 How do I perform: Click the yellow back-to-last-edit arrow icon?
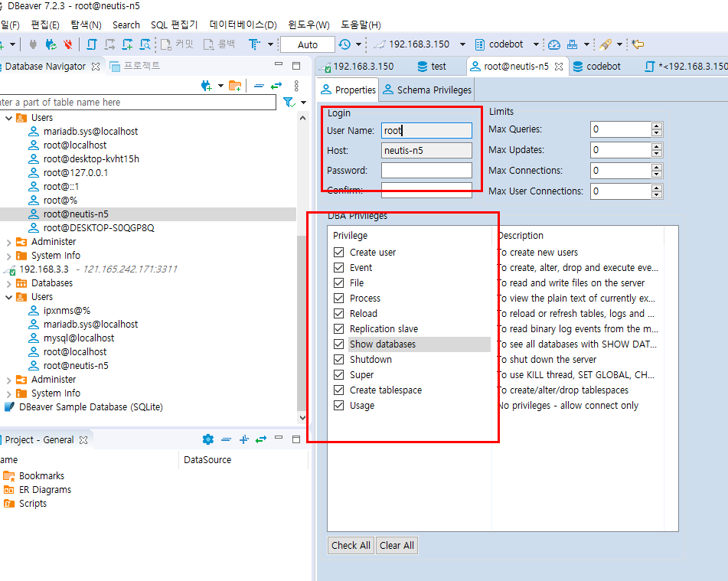[638, 44]
